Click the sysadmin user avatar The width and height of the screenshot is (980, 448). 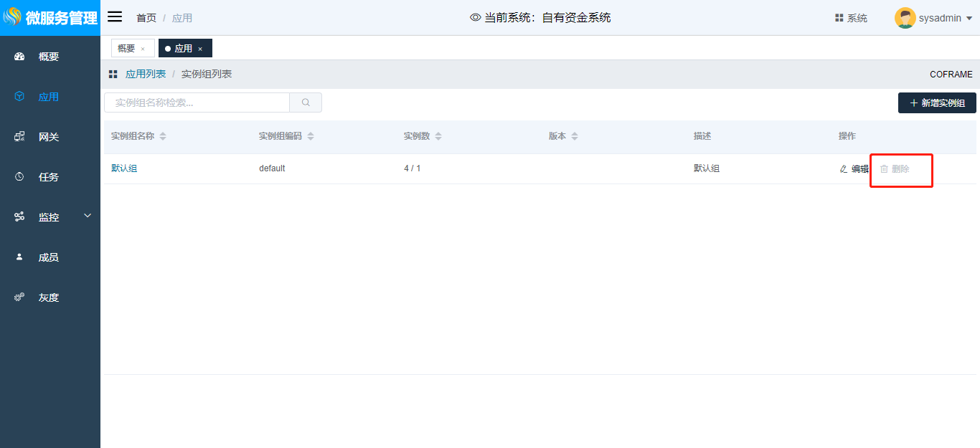pyautogui.click(x=905, y=18)
